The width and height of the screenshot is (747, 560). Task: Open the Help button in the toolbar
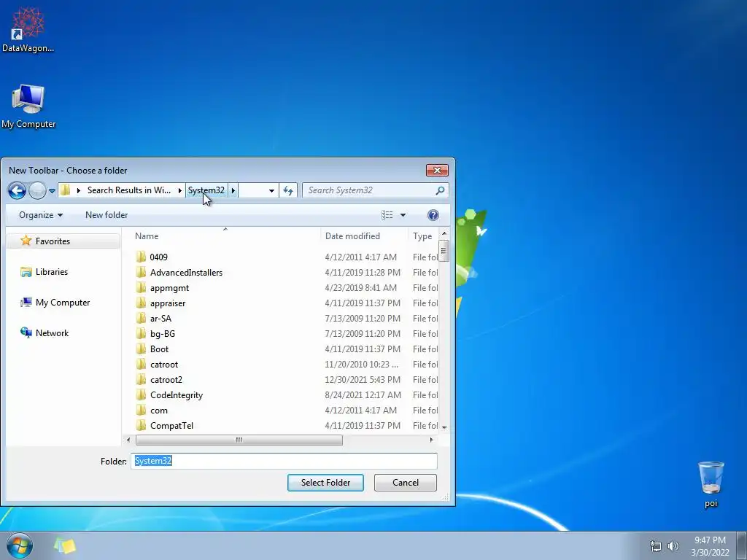433,215
